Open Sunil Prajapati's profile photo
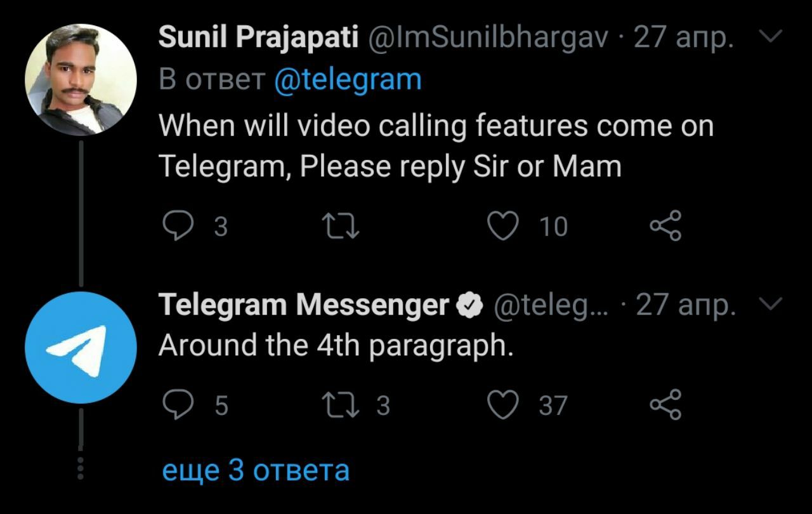Viewport: 812px width, 514px height. [81, 80]
